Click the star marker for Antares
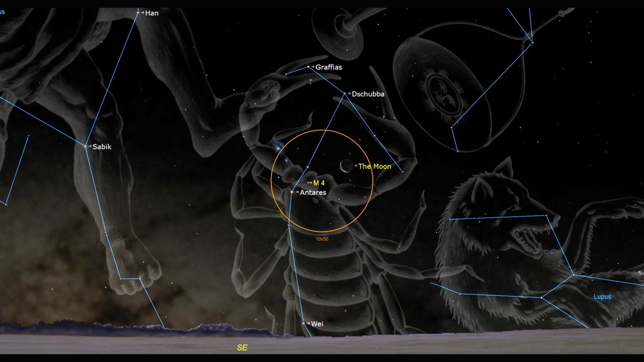Screen dimensions: 644x362 point(292,192)
